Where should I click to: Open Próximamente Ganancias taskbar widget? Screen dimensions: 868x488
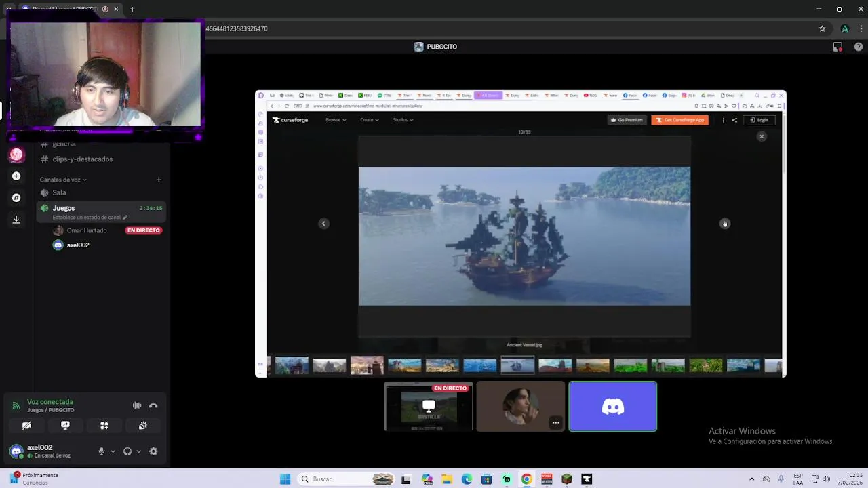coord(34,479)
